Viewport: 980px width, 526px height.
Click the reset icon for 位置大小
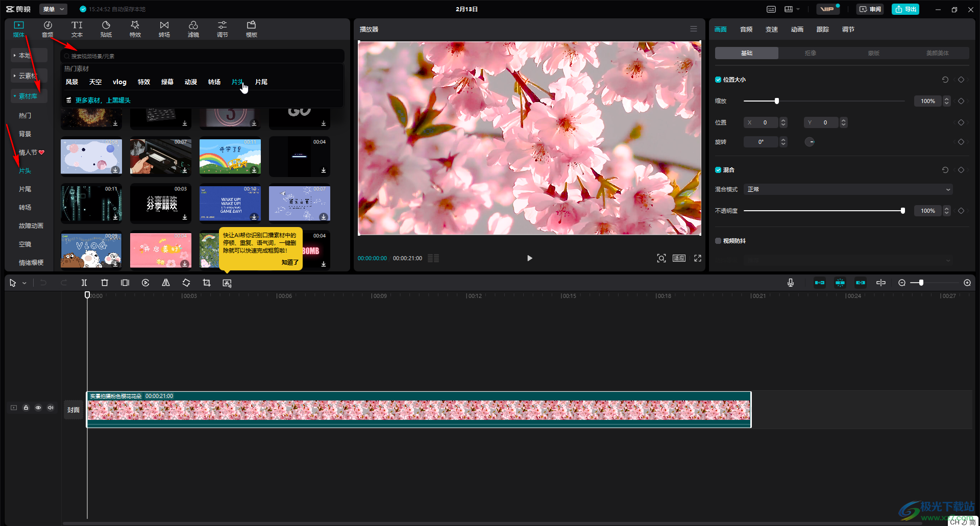[x=945, y=80]
